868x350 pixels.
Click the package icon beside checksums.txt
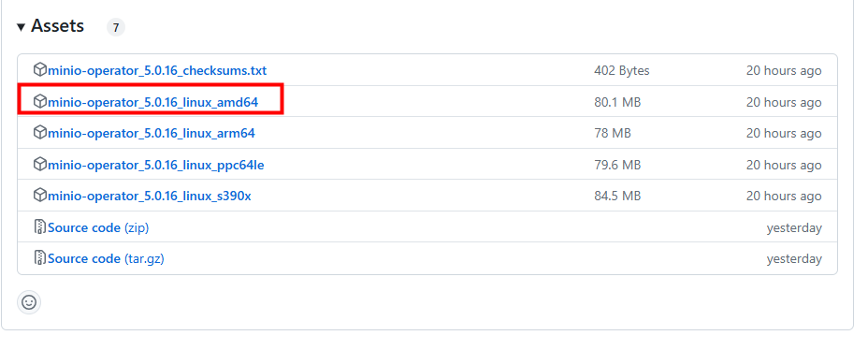coord(40,70)
